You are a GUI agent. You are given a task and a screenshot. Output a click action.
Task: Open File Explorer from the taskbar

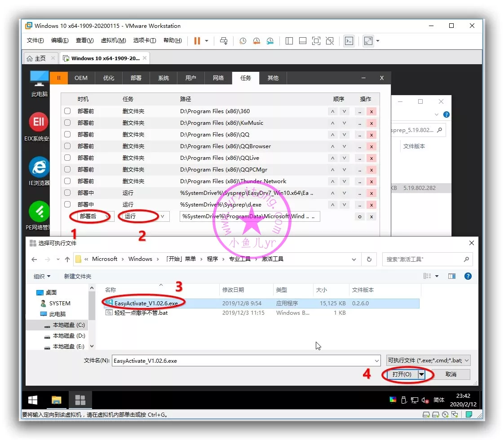point(56,400)
